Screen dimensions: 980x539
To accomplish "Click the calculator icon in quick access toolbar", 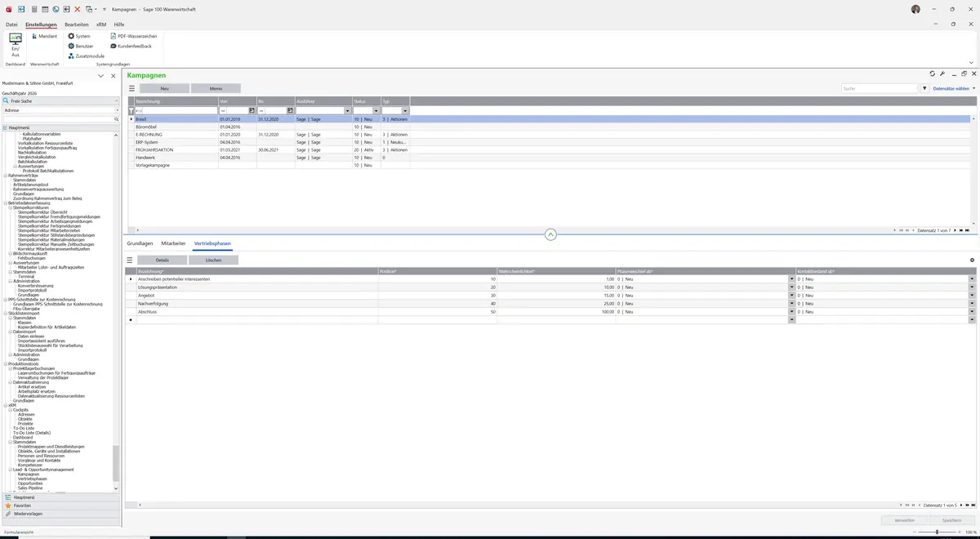I will [33, 8].
